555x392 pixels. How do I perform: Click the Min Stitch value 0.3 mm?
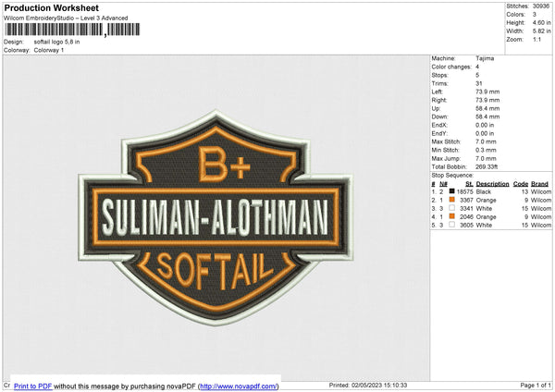click(486, 150)
